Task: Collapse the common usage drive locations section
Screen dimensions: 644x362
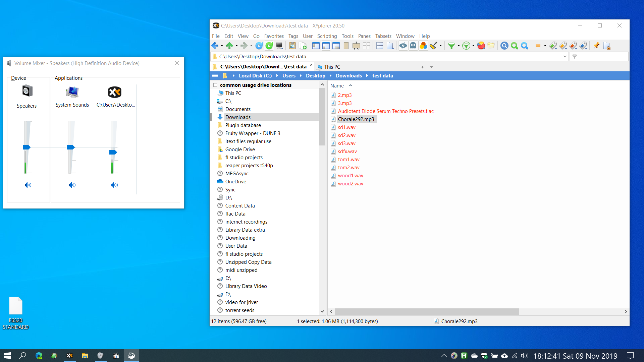Action: pyautogui.click(x=215, y=85)
